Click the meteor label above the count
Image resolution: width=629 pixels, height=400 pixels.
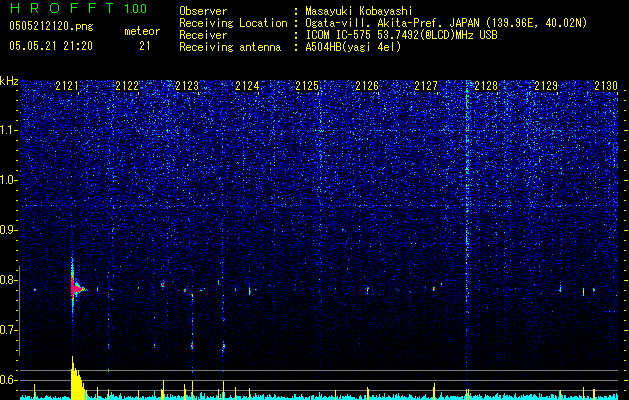pyautogui.click(x=142, y=31)
